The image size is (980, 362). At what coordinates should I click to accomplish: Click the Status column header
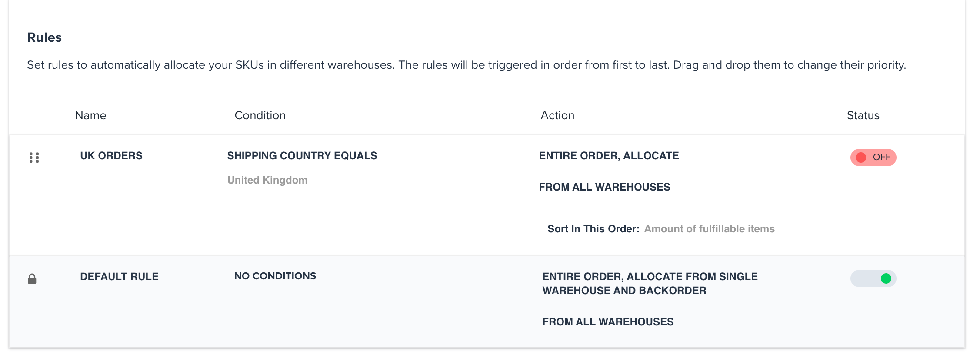pyautogui.click(x=863, y=115)
